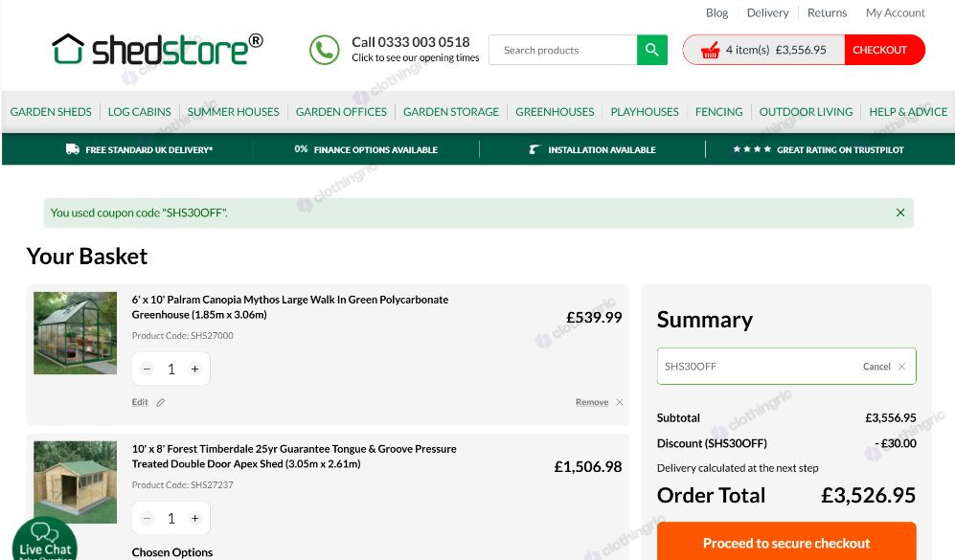Viewport: 955px width, 560px height.
Task: Click the green phone call icon
Action: click(x=324, y=50)
